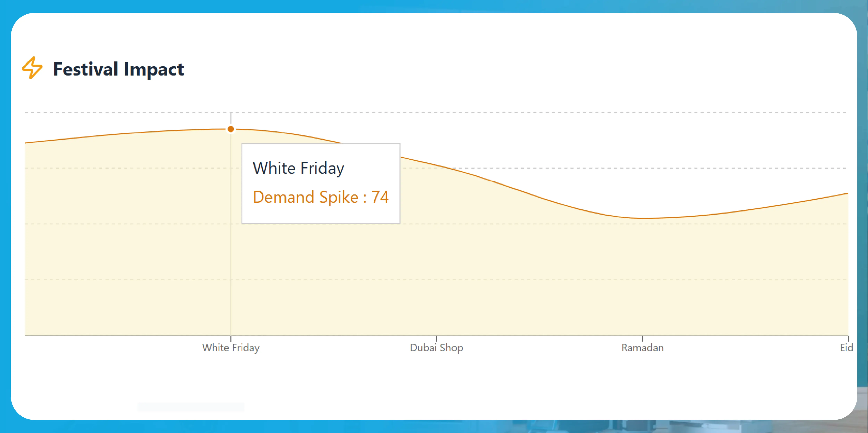The image size is (868, 433).
Task: Click the lightning bolt icon beside Festival Impact
Action: pyautogui.click(x=32, y=68)
